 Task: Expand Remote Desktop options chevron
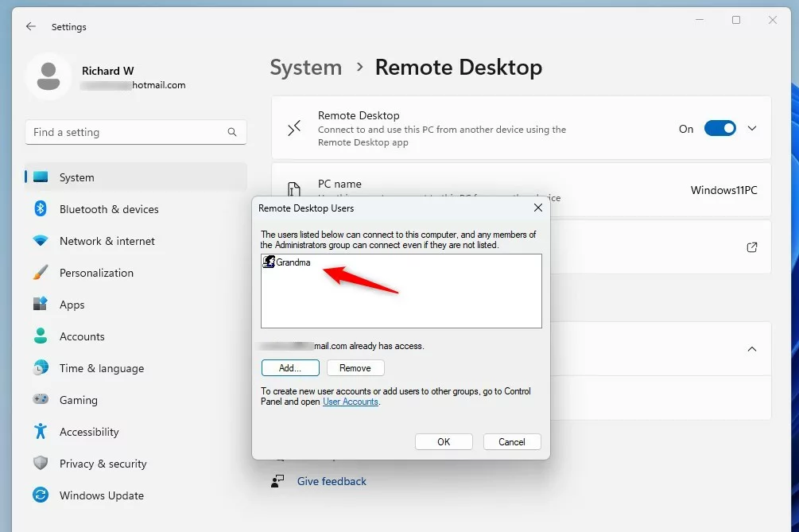[x=752, y=128]
